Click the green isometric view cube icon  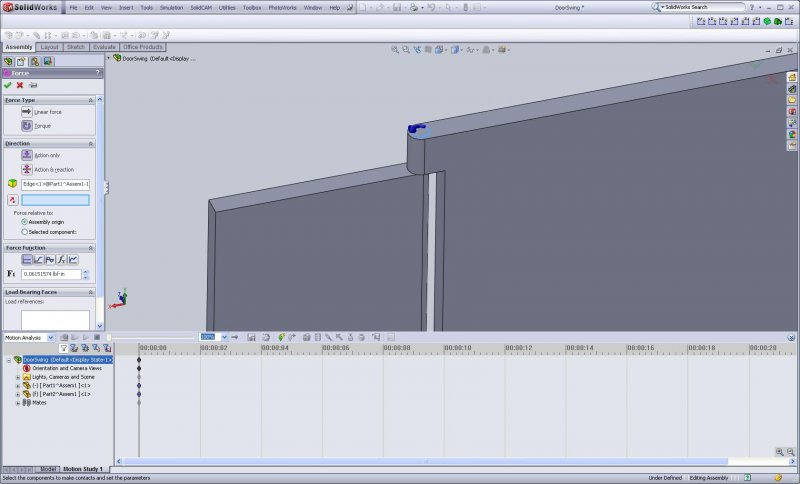pos(767,21)
